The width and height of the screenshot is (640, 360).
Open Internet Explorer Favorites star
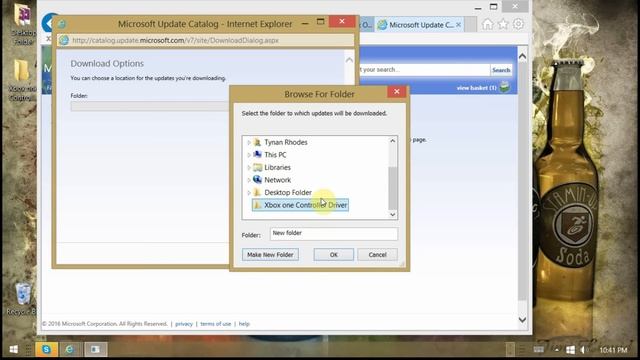(x=503, y=24)
